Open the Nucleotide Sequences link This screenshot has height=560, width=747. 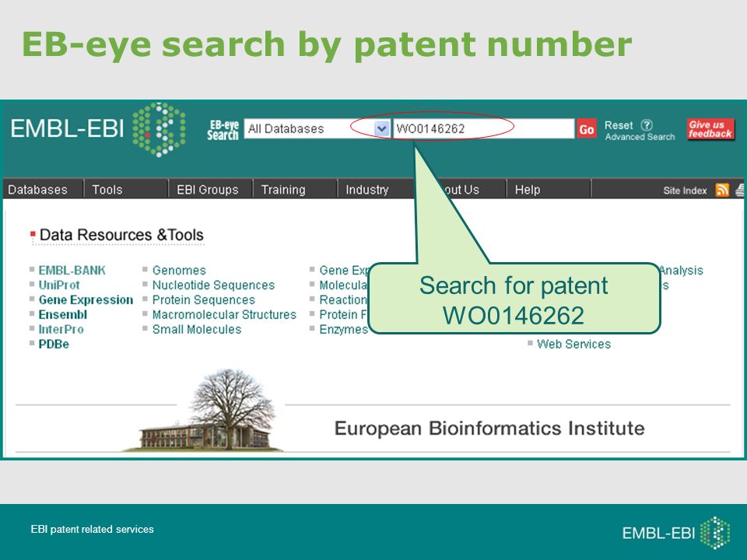point(213,285)
